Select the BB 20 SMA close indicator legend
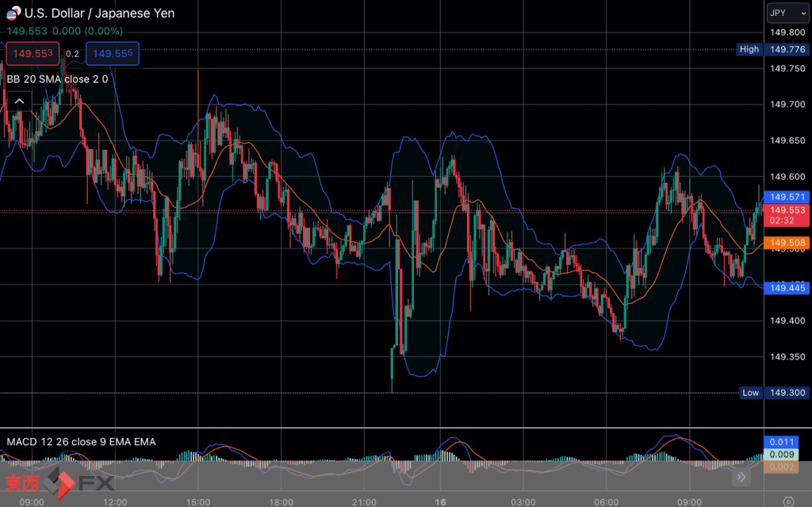This screenshot has width=812, height=507. pyautogui.click(x=57, y=79)
